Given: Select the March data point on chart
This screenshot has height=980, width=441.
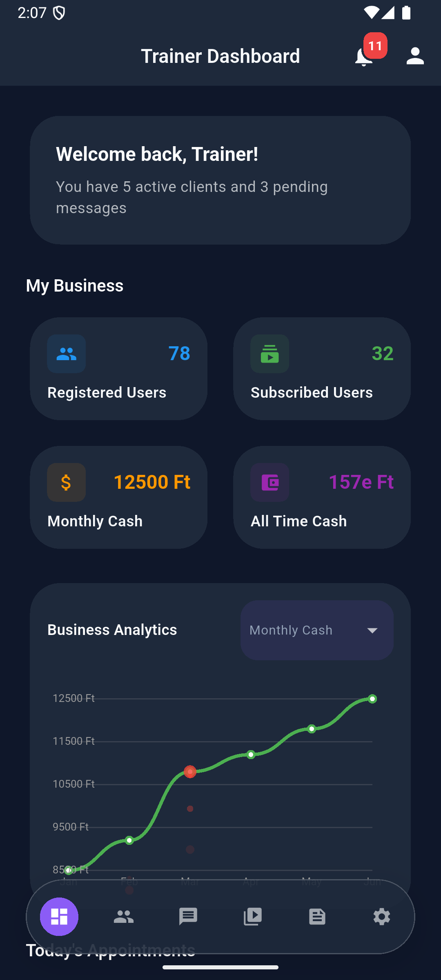Looking at the screenshot, I should coord(190,772).
